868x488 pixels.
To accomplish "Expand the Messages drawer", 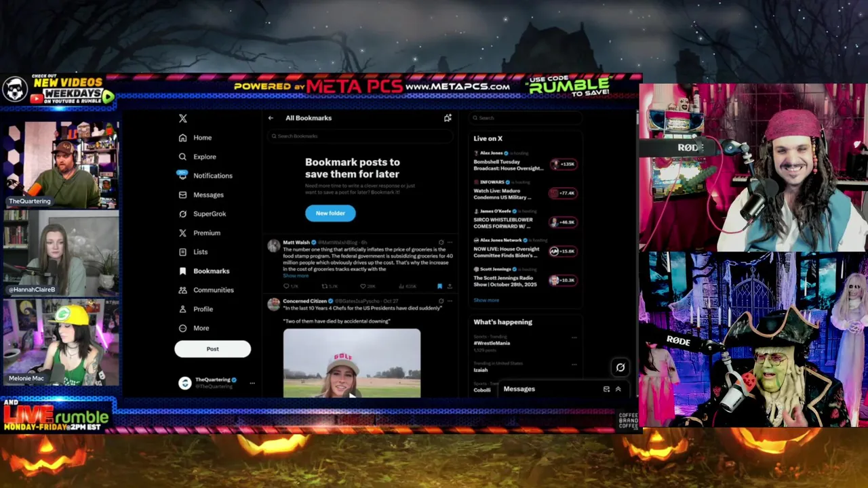I will 618,389.
